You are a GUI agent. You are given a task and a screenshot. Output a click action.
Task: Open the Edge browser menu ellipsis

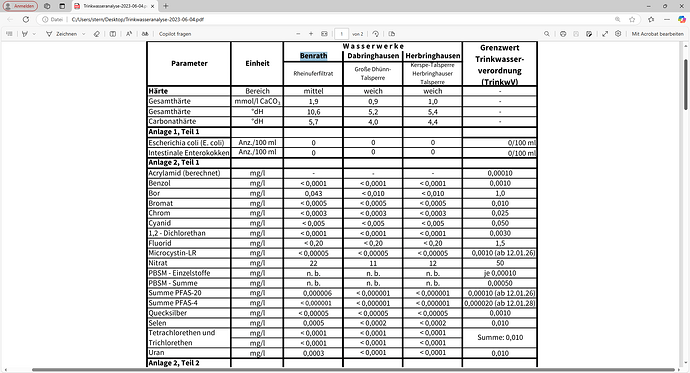(666, 19)
